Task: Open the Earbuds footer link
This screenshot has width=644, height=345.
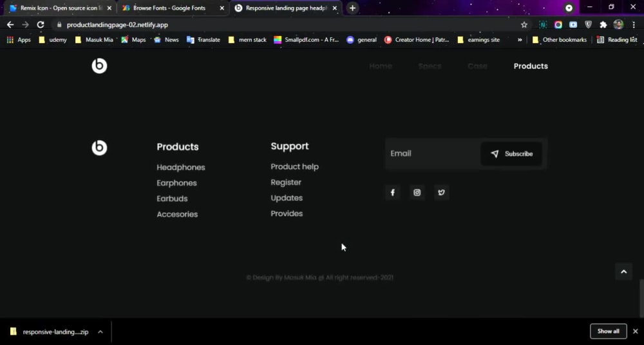Action: point(172,199)
